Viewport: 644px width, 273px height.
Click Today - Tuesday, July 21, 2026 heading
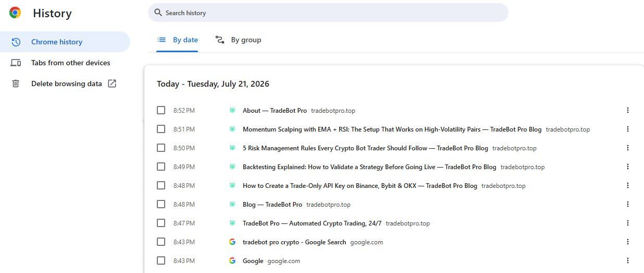tap(213, 84)
